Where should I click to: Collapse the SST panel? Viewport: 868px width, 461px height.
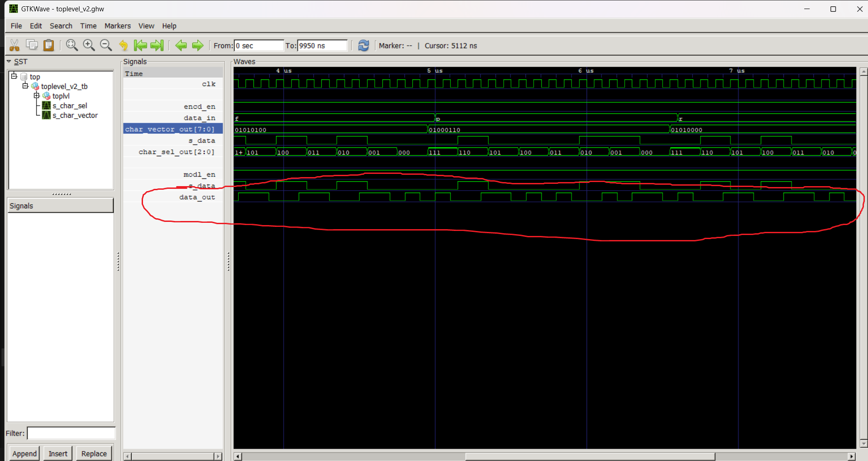point(9,62)
